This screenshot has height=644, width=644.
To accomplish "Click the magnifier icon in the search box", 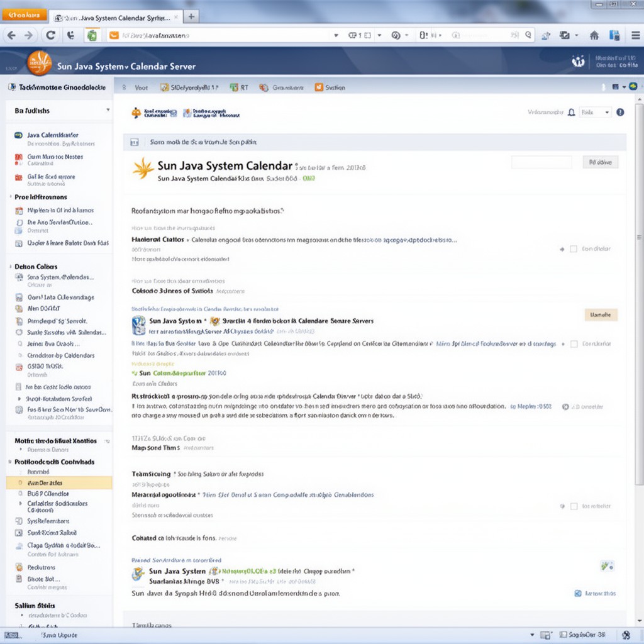I will (528, 35).
